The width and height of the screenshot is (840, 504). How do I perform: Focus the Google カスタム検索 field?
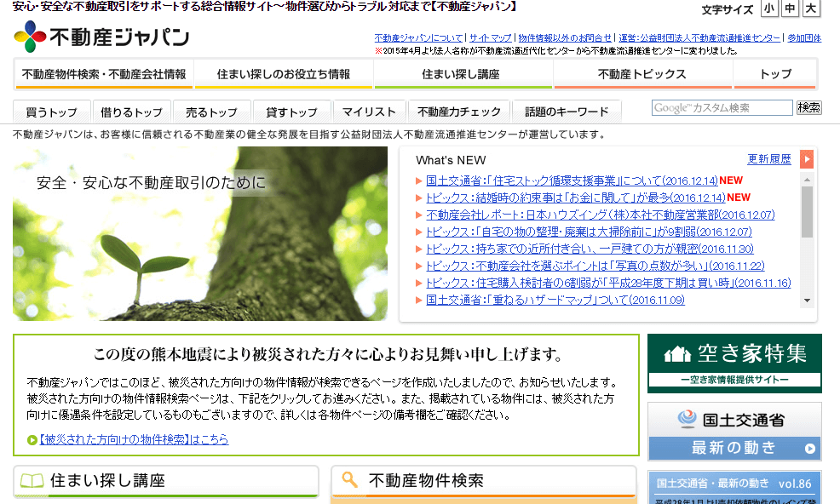[x=722, y=107]
